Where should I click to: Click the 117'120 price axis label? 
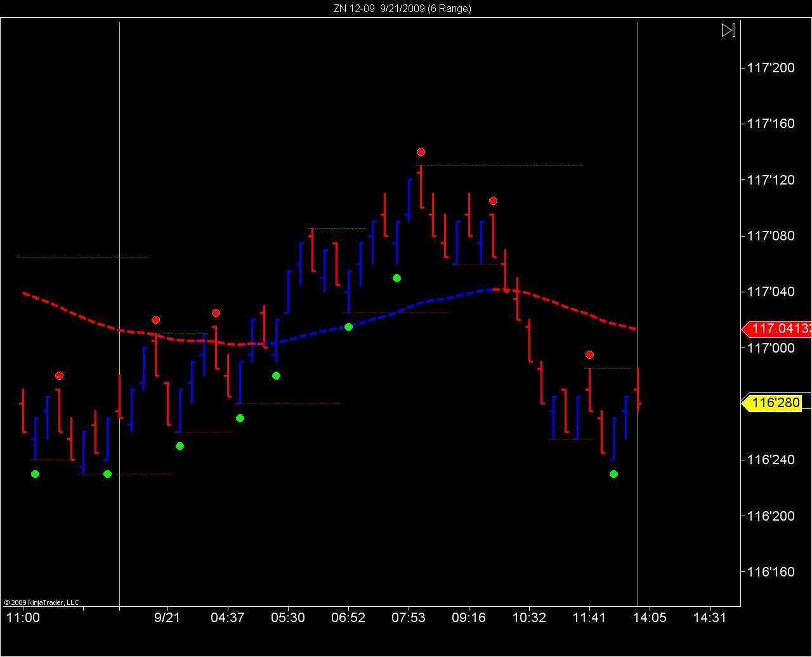click(x=771, y=180)
